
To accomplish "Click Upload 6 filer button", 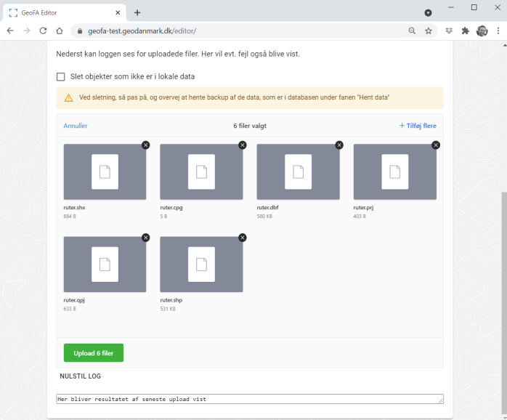I will pyautogui.click(x=94, y=352).
